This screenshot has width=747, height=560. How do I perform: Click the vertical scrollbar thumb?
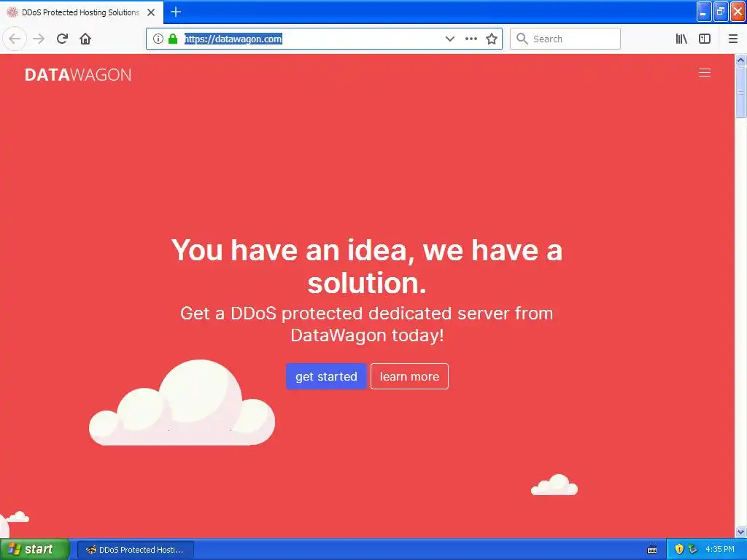click(x=740, y=92)
